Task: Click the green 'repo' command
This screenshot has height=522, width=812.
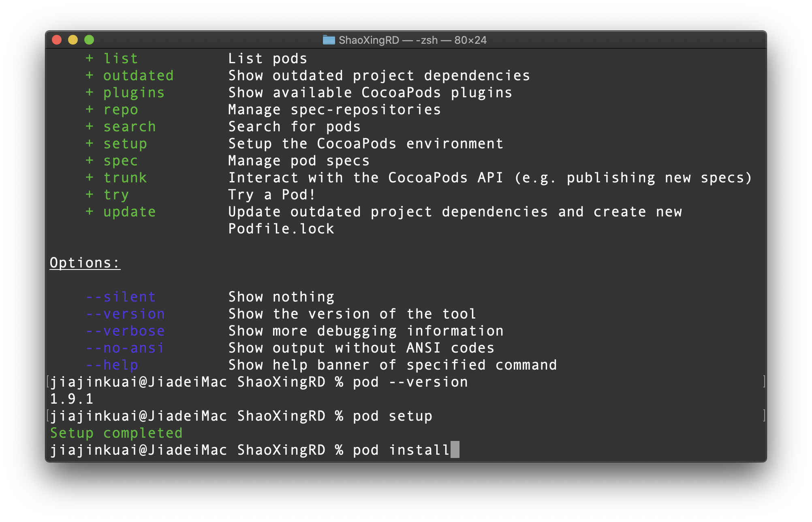Action: pyautogui.click(x=121, y=110)
